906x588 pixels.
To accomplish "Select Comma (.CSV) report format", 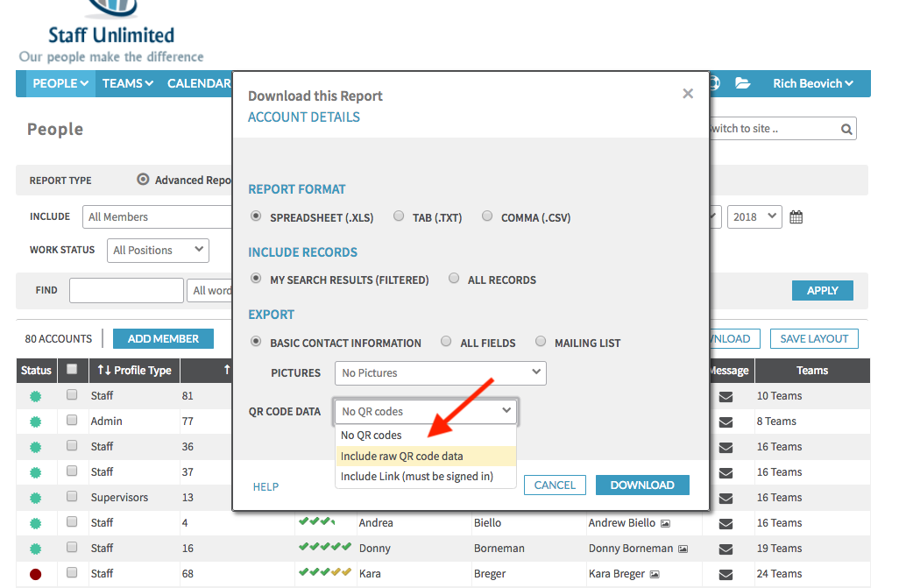I will click(x=487, y=216).
